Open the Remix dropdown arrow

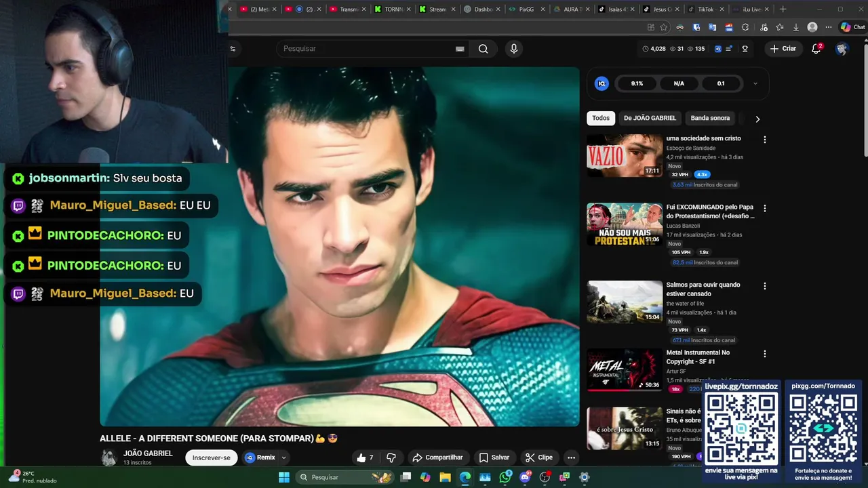283,457
